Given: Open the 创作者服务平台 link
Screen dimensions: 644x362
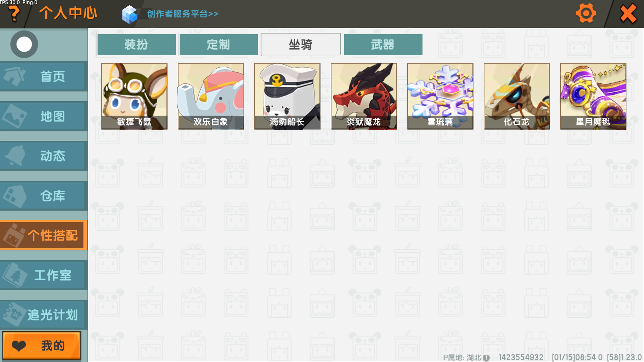Looking at the screenshot, I should (x=183, y=14).
